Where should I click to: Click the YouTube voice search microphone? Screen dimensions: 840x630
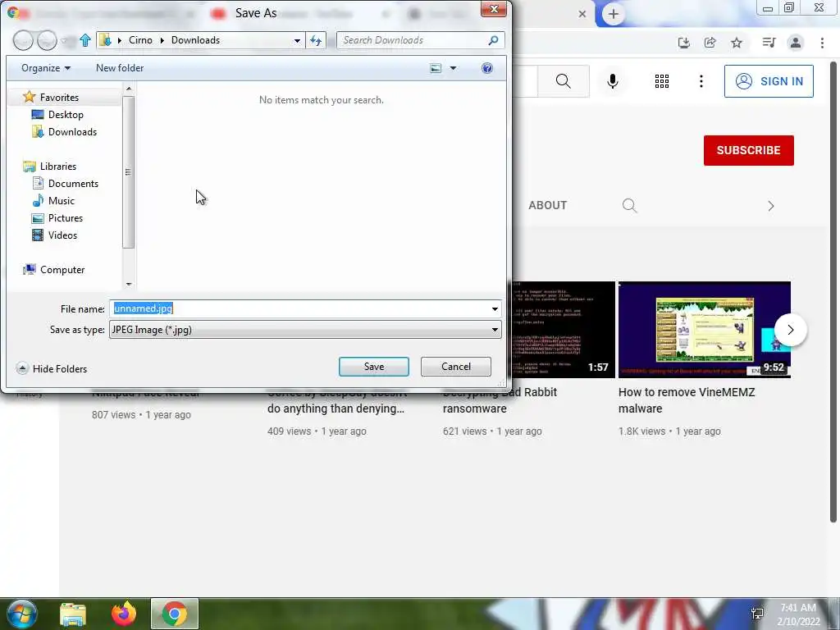613,81
